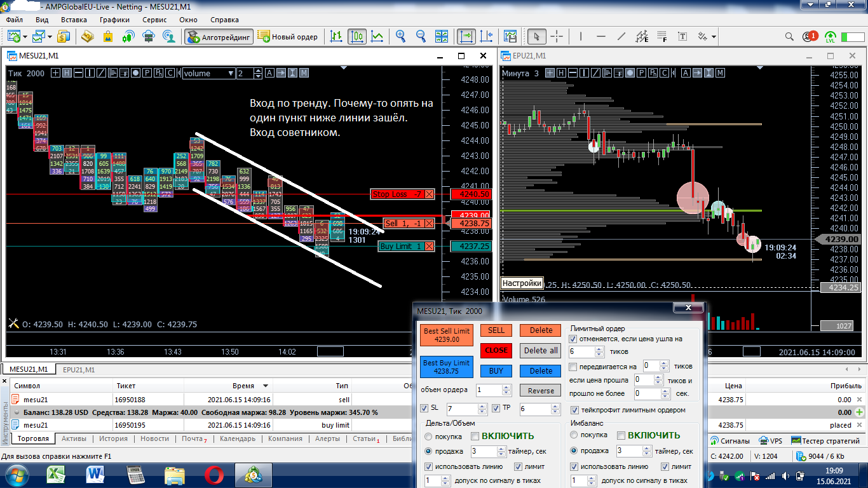Click the SL value stepper arrows
The width and height of the screenshot is (868, 488).
pos(482,409)
